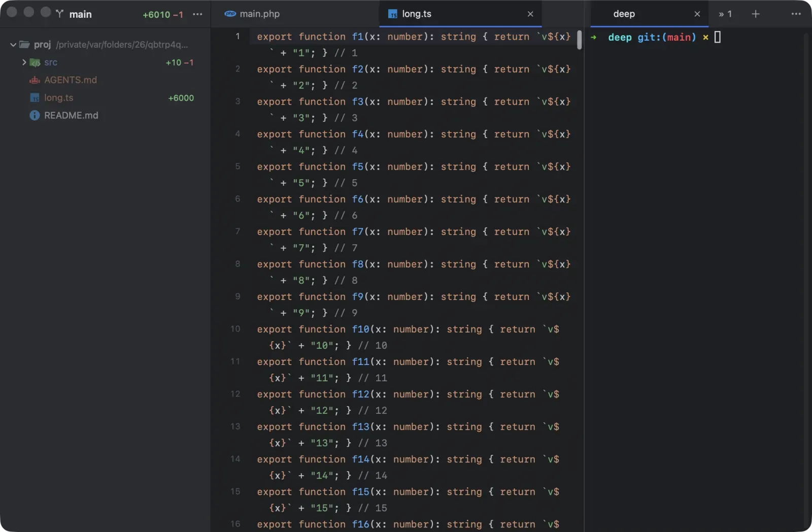
Task: Click the PHP file icon on main.php tab
Action: coord(230,14)
